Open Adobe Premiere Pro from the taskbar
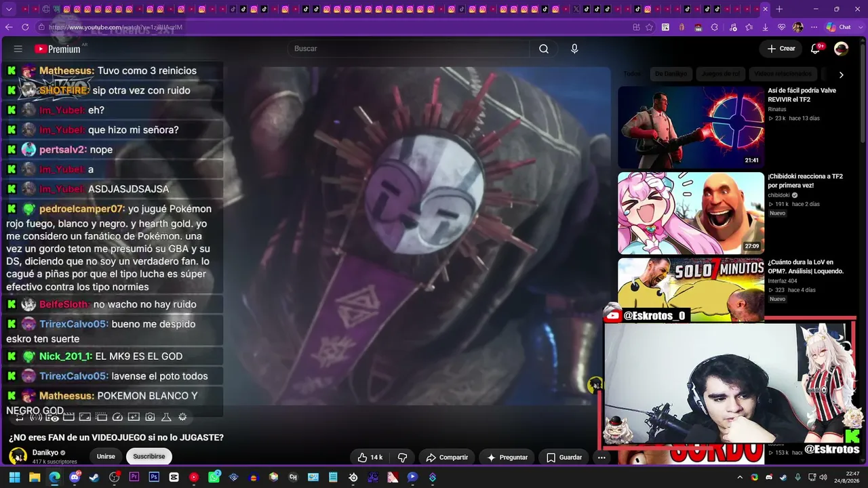Viewport: 868px width, 488px height. tap(134, 477)
